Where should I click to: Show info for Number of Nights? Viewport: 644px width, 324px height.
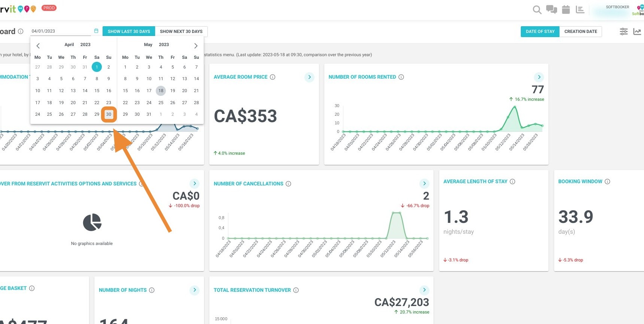point(152,290)
